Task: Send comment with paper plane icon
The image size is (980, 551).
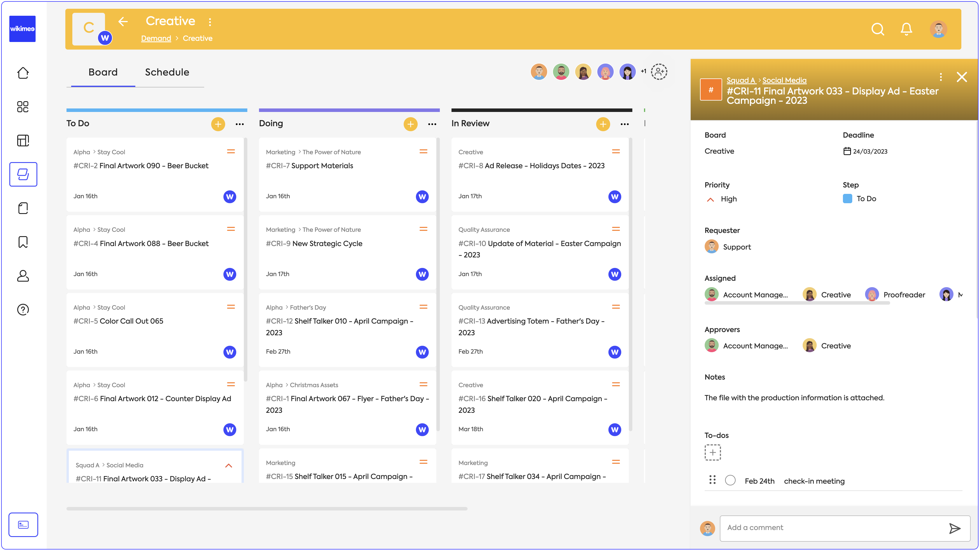Action: pos(955,528)
